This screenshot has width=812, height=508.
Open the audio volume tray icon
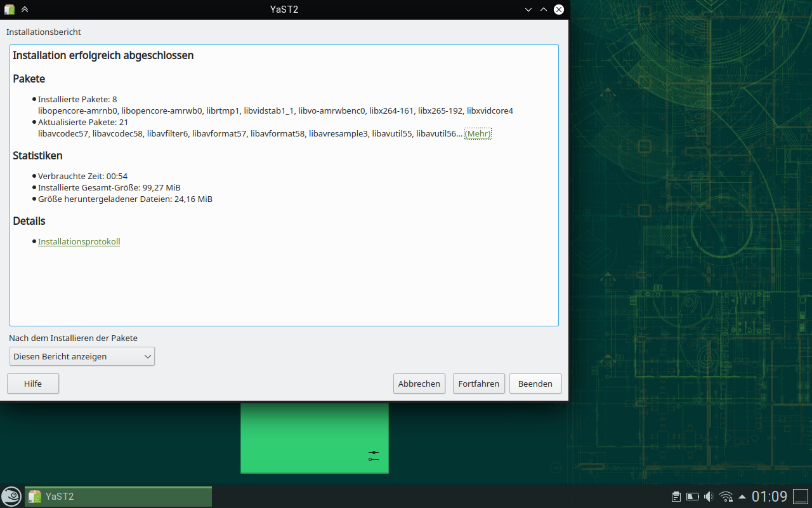pos(709,497)
